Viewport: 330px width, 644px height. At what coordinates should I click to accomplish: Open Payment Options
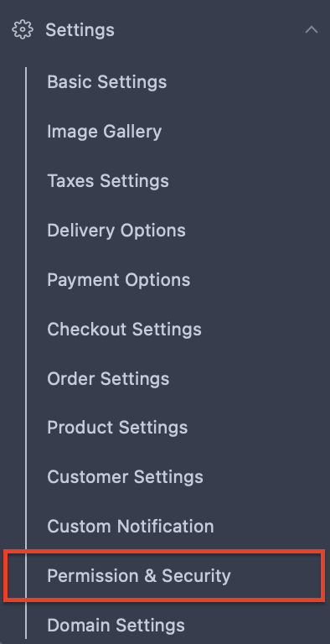point(119,280)
